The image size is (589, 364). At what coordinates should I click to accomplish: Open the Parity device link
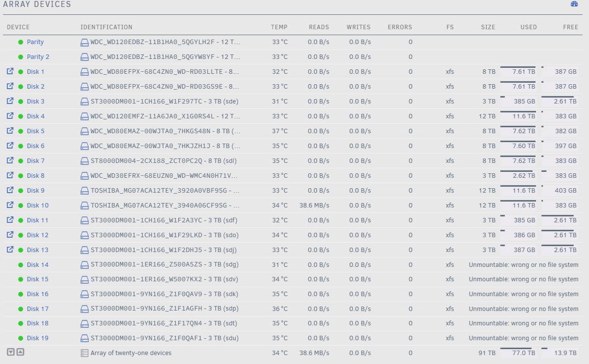35,42
